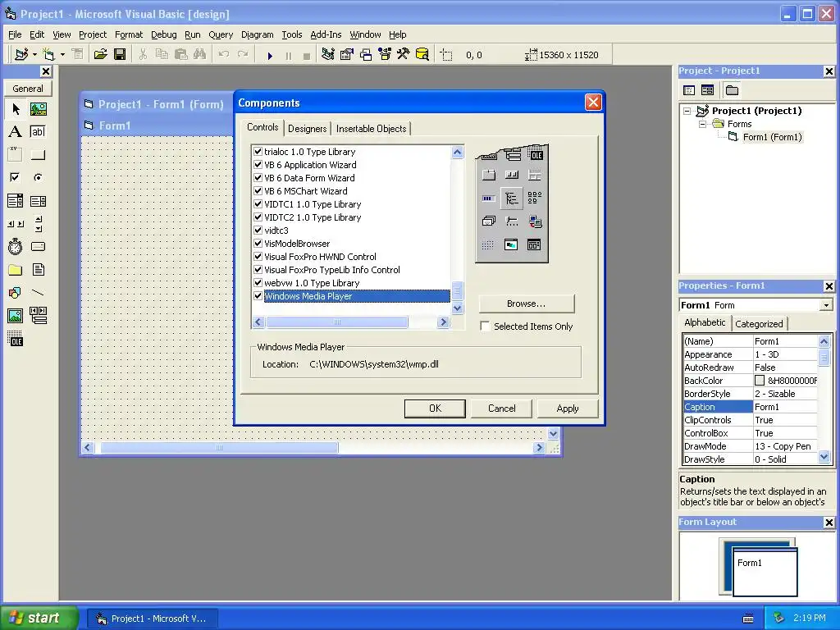840x630 pixels.
Task: Click components list scroll down arrow
Action: tap(457, 308)
